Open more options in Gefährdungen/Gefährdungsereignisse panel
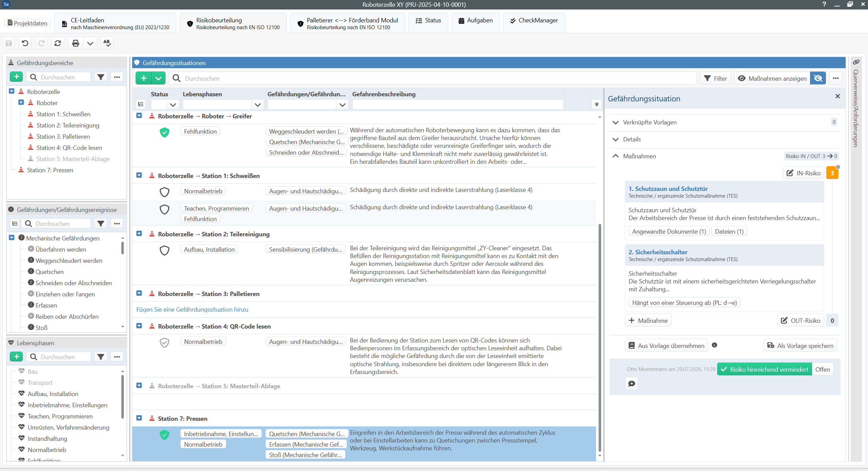868x471 pixels. point(117,223)
